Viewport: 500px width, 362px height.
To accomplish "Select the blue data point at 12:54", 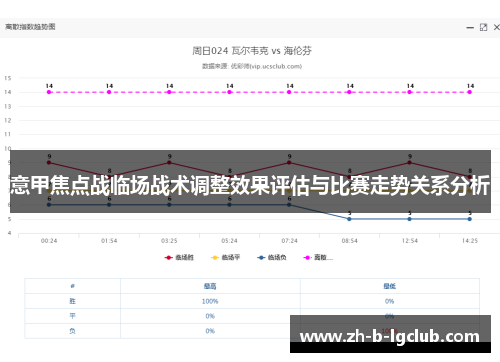I will pyautogui.click(x=409, y=219).
